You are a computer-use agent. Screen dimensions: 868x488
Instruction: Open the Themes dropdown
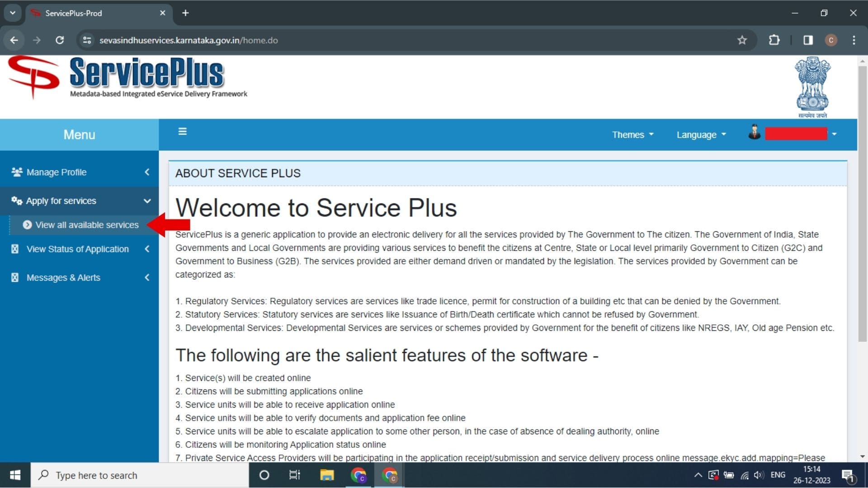[632, 135]
